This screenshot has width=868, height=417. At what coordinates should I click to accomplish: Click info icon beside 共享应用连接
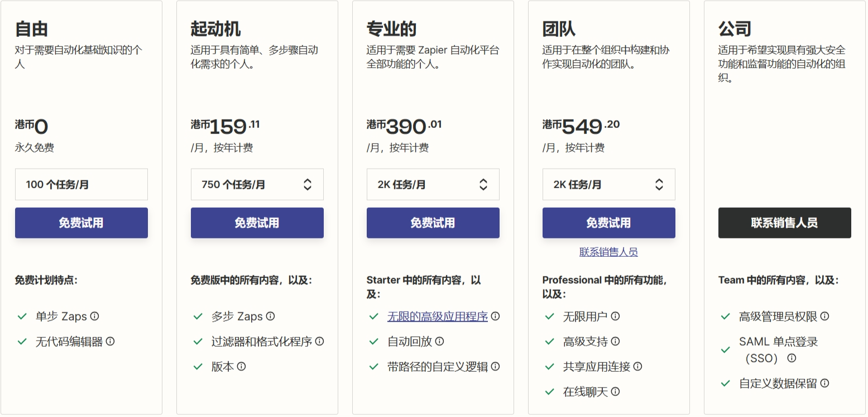coord(638,366)
